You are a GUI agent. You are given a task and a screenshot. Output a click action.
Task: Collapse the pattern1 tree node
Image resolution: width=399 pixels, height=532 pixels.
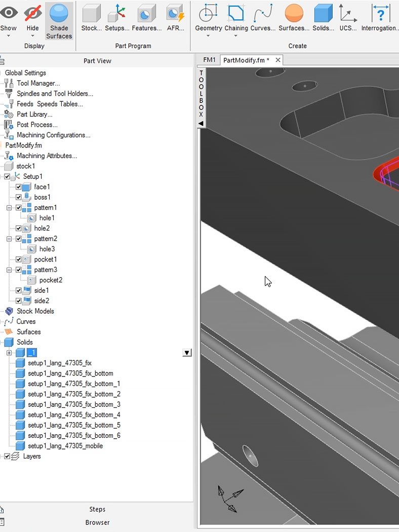pos(9,208)
